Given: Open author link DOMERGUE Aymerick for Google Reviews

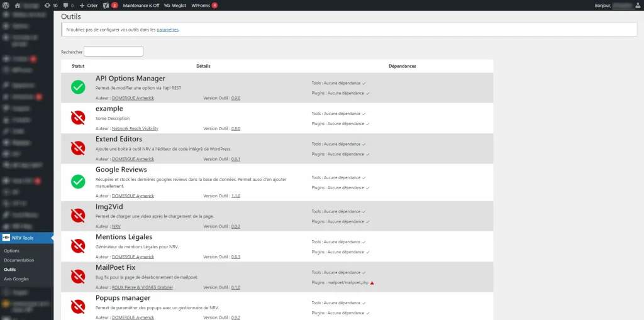Looking at the screenshot, I should (x=133, y=196).
